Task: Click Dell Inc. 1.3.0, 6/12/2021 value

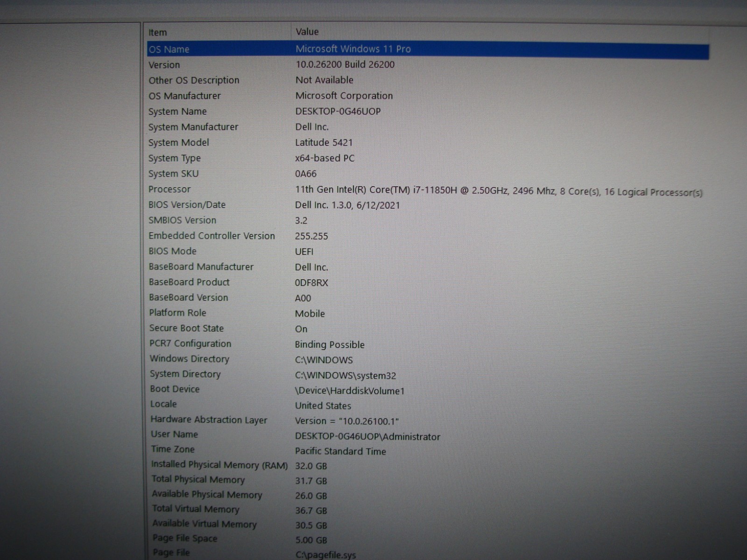Action: click(x=347, y=205)
